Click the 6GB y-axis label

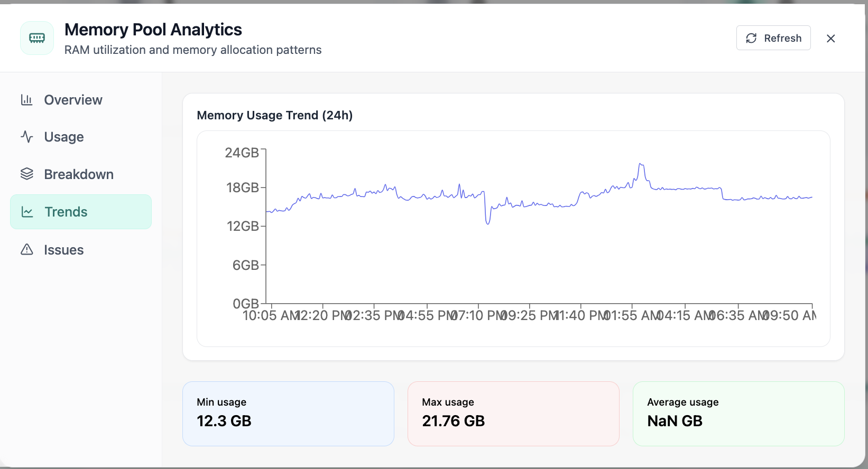pos(246,265)
